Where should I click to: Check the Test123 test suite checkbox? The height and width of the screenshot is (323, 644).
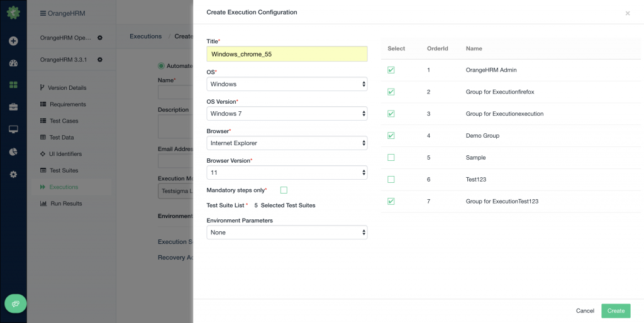click(x=391, y=180)
